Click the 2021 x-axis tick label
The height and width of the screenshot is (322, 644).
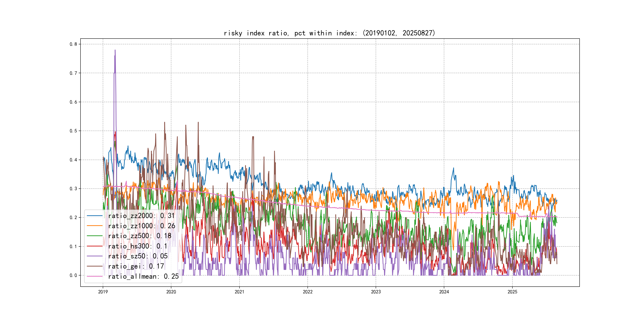click(239, 292)
